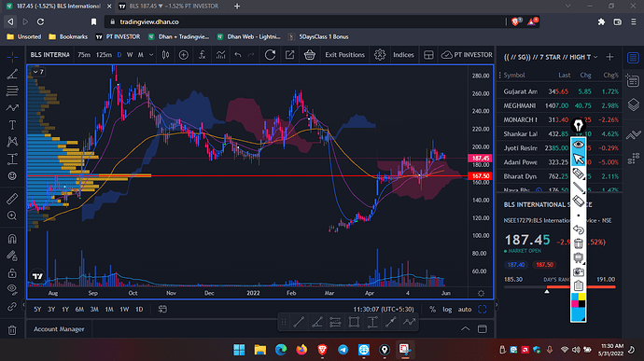The width and height of the screenshot is (644, 361).
Task: Click the compare or add symbol icon
Action: [184, 55]
